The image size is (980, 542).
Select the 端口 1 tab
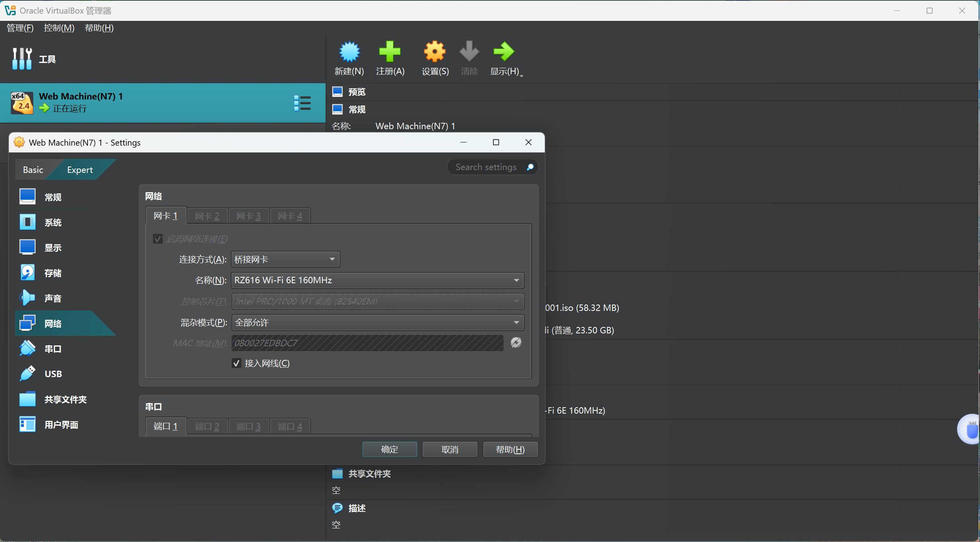pyautogui.click(x=165, y=426)
